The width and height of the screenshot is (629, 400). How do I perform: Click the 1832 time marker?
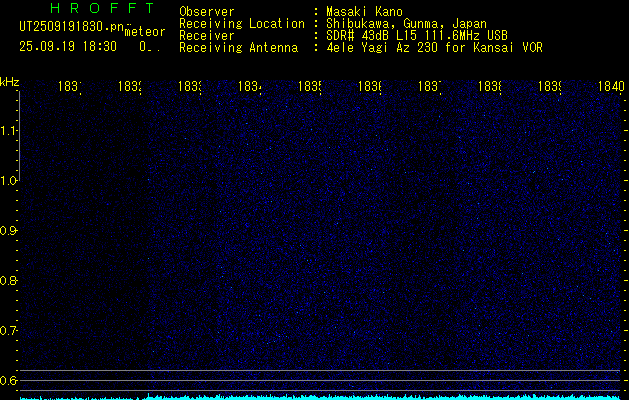(x=130, y=86)
